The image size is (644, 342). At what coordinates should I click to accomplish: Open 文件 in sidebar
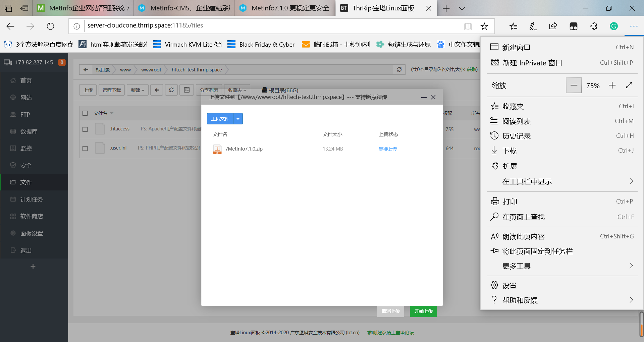tap(34, 182)
